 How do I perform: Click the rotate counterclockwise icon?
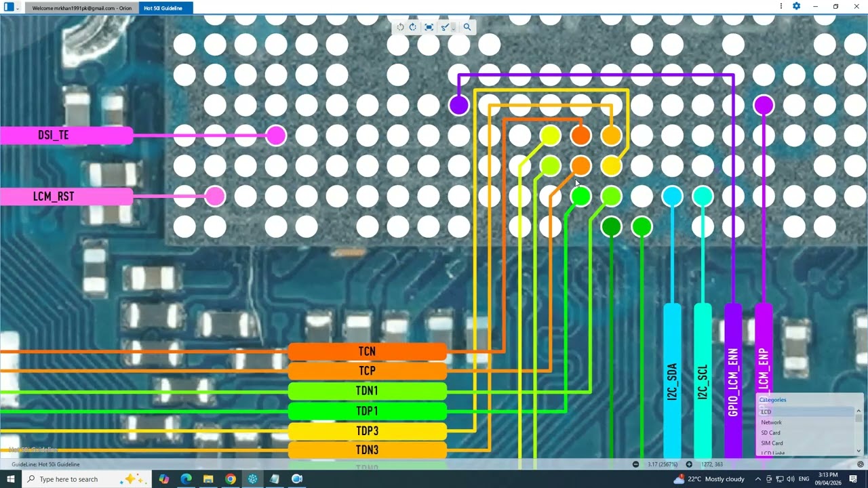(400, 27)
